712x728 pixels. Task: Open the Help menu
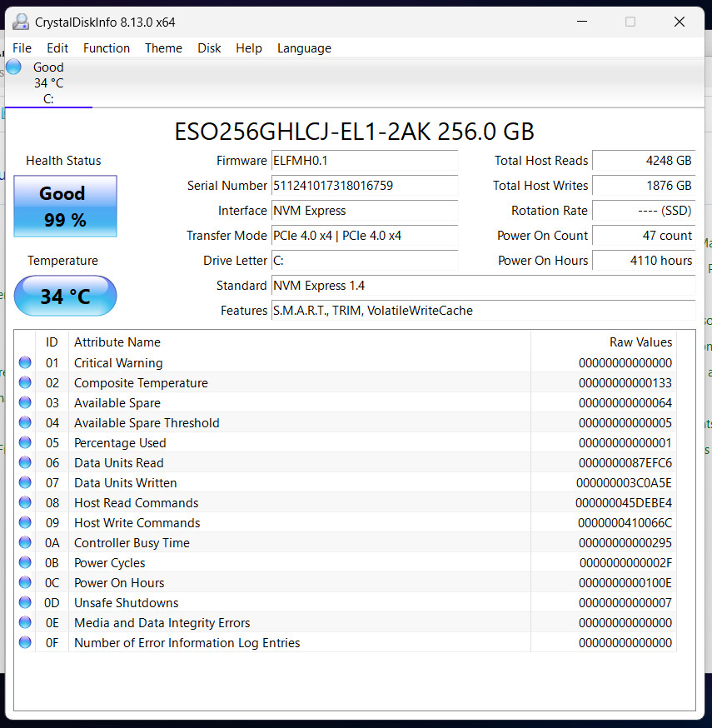point(249,48)
